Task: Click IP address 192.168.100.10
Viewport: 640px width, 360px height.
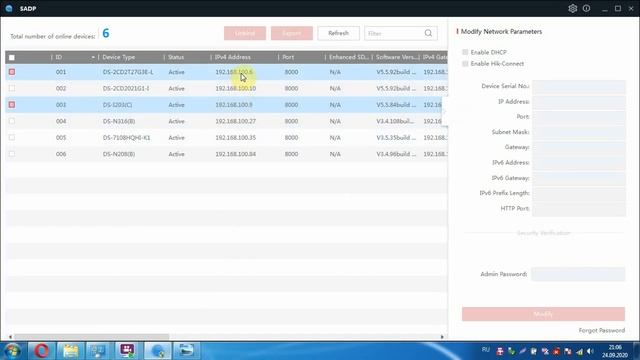Action: tap(236, 88)
